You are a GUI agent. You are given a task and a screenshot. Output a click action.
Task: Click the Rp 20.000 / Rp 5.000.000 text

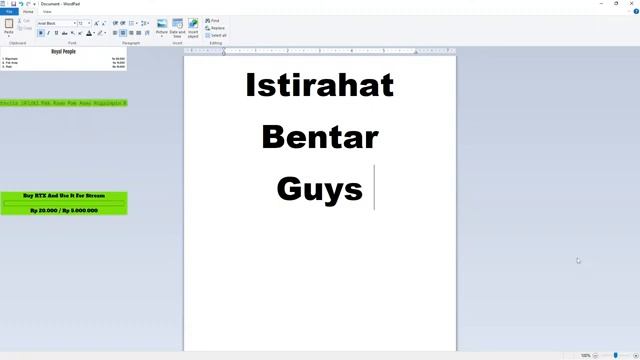point(64,210)
